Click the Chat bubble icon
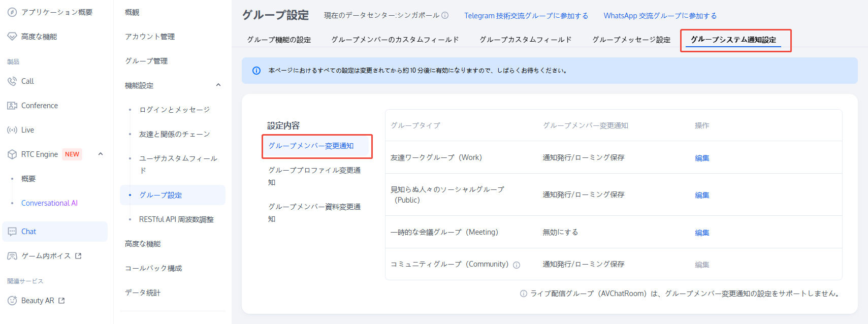 tap(12, 232)
